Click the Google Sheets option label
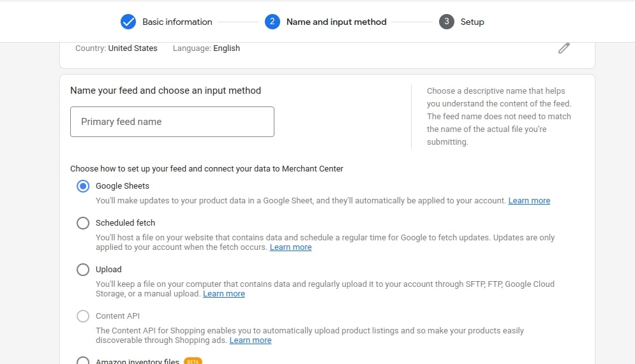The width and height of the screenshot is (635, 364). pyautogui.click(x=123, y=186)
